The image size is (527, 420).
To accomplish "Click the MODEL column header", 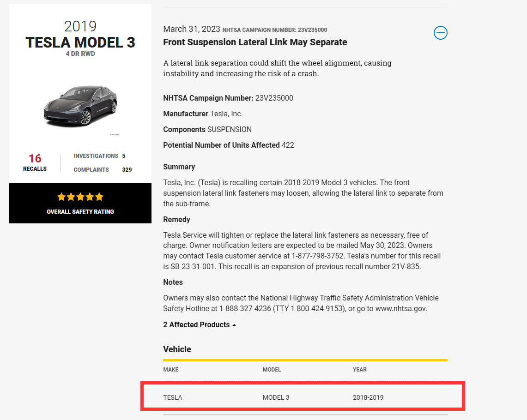I will [x=272, y=370].
